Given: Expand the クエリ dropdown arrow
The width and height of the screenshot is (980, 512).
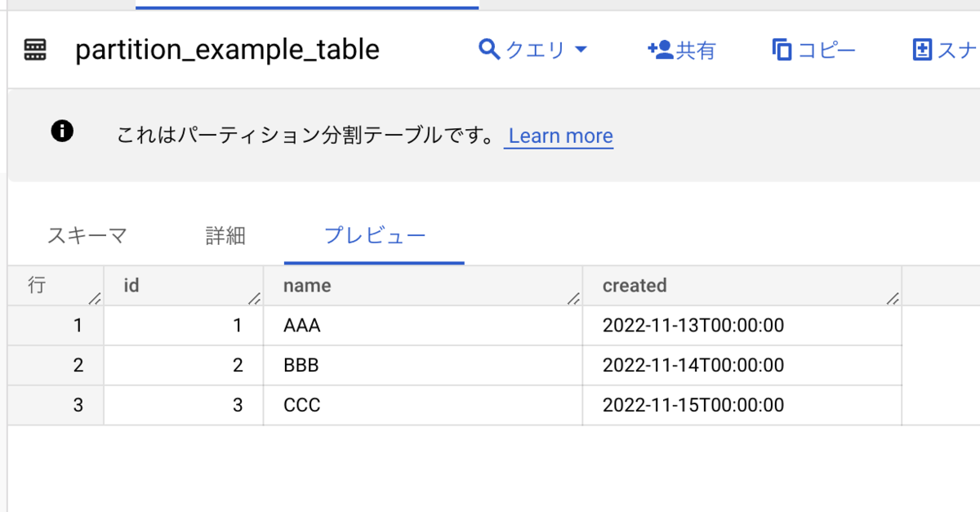Looking at the screenshot, I should [x=581, y=50].
